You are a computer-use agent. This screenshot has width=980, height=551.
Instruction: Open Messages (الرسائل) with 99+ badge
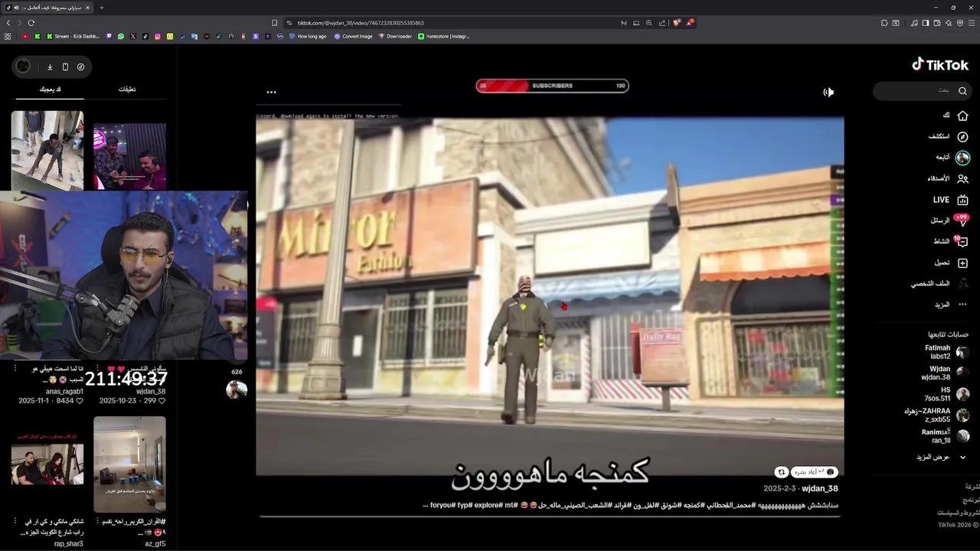coord(962,220)
